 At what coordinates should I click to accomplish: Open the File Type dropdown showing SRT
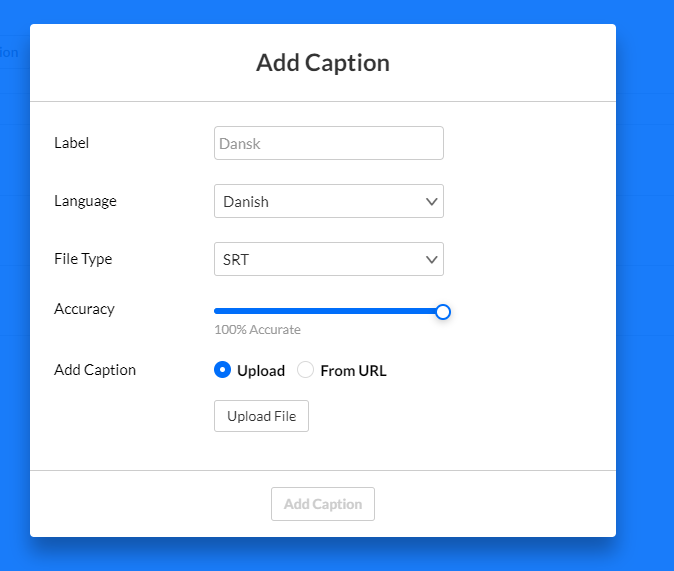329,259
